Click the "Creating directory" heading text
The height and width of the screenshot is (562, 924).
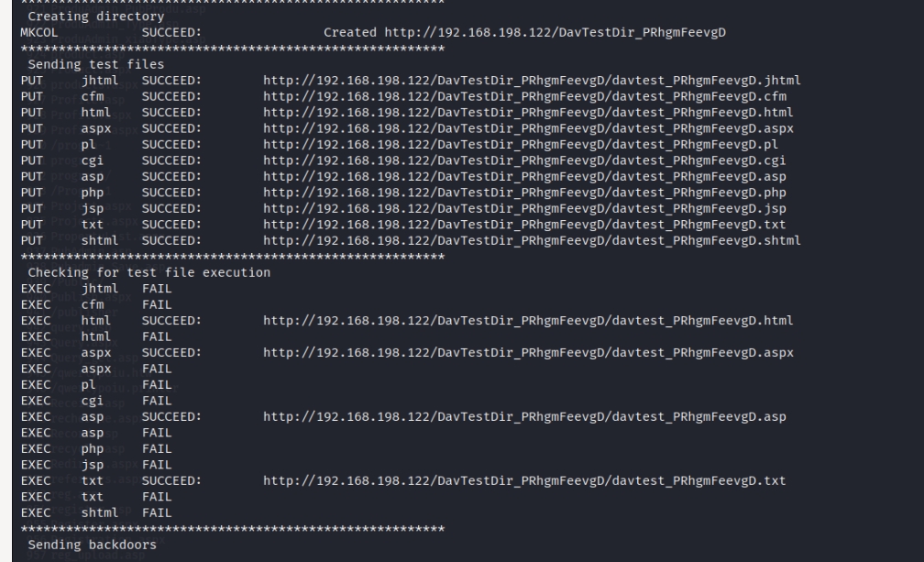click(x=83, y=17)
